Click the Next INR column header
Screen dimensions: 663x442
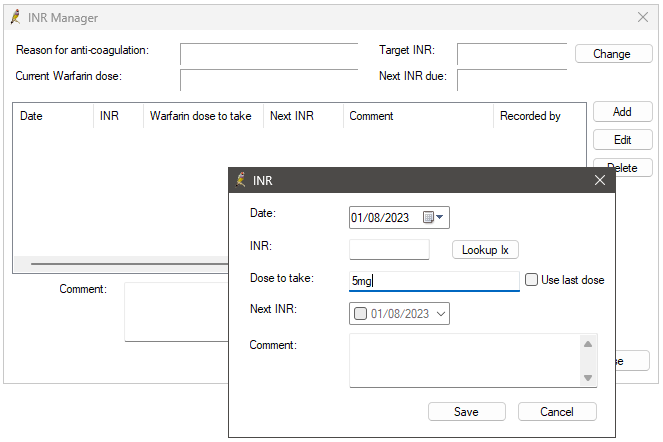point(303,115)
